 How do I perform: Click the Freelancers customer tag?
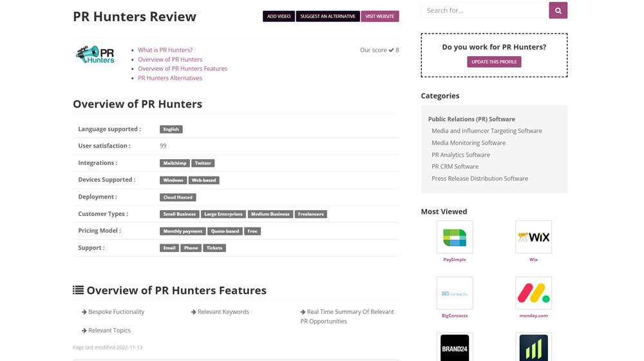[x=311, y=214]
